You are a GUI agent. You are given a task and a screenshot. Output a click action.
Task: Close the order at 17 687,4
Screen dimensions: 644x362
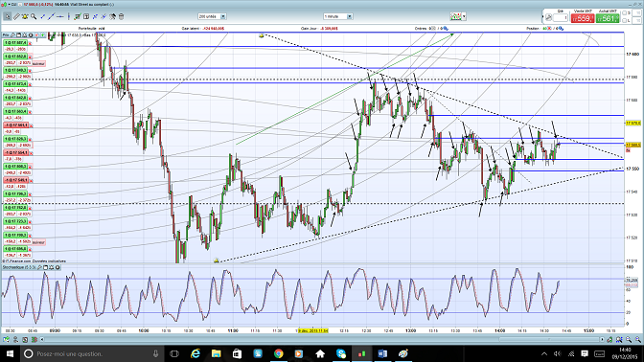tap(30, 43)
